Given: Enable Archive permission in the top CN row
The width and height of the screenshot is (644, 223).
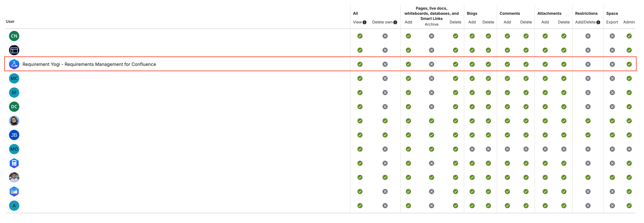Looking at the screenshot, I should (x=431, y=36).
